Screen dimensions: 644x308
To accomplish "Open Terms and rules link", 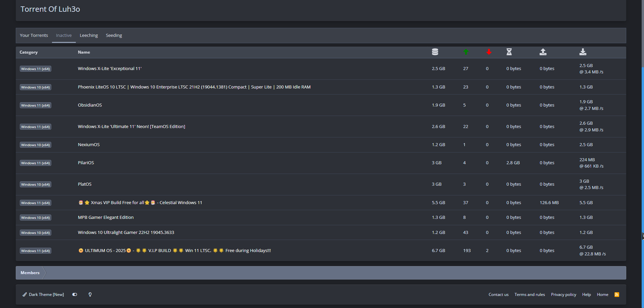I will 530,295.
